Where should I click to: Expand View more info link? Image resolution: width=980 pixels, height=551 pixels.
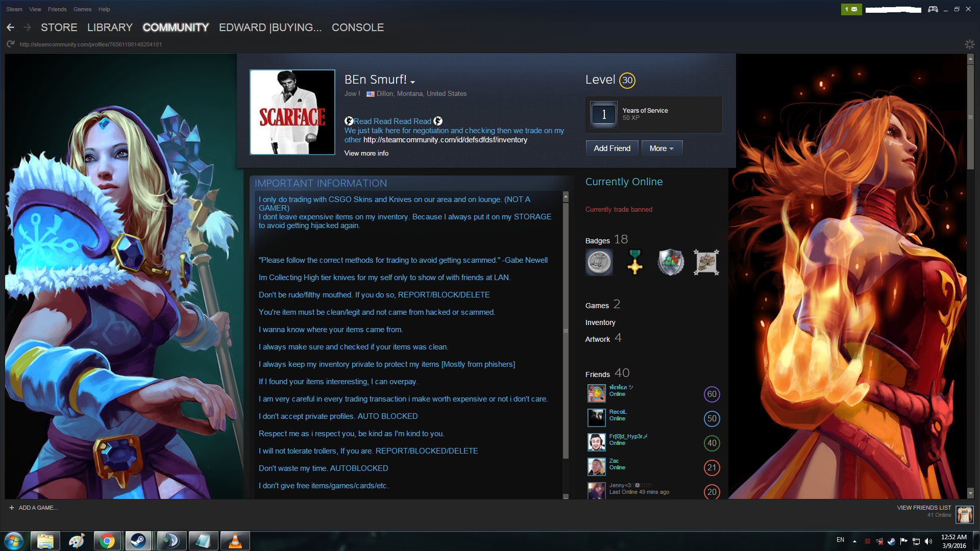coord(366,153)
